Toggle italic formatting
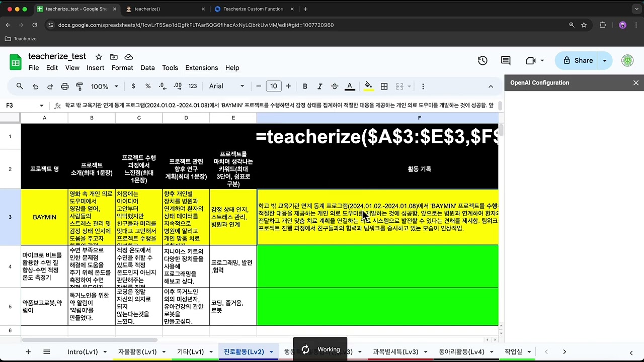This screenshot has height=362, width=644. (319, 86)
